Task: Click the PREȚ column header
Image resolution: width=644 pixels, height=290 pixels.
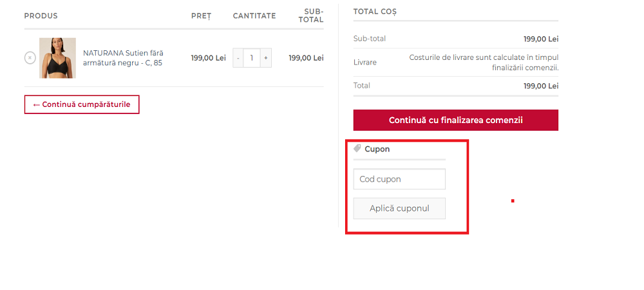Action: [201, 15]
